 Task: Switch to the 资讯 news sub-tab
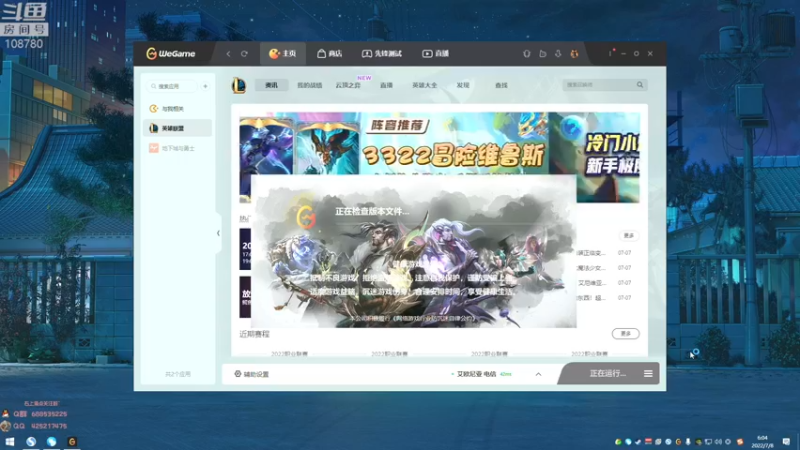click(x=271, y=85)
